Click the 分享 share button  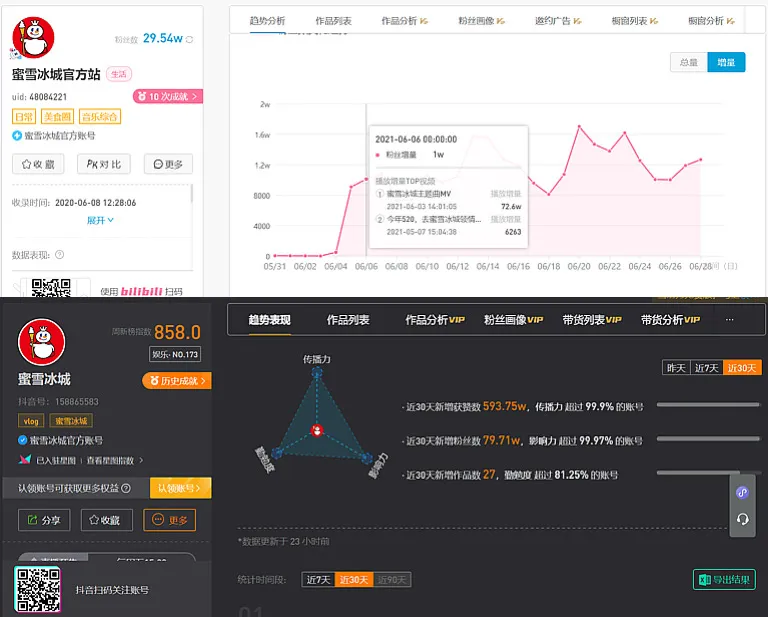click(x=44, y=520)
